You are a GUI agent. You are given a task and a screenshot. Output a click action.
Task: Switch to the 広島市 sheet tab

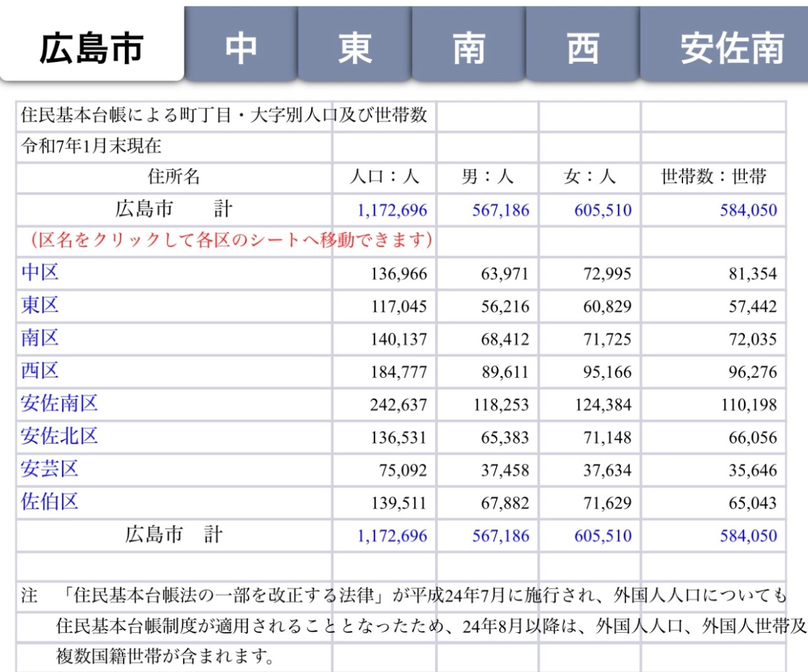[92, 49]
